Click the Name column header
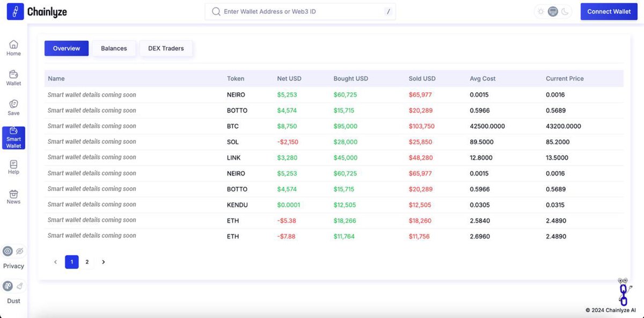The width and height of the screenshot is (644, 318). tap(56, 78)
